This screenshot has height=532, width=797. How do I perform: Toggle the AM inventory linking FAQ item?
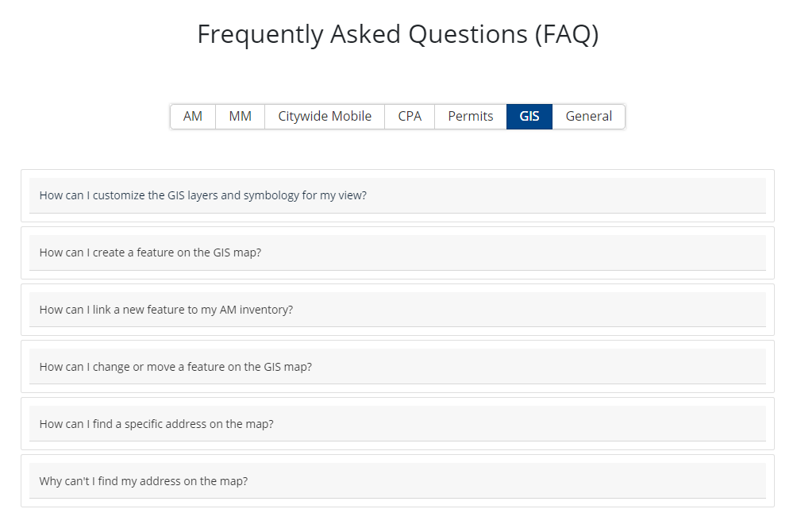tap(397, 310)
